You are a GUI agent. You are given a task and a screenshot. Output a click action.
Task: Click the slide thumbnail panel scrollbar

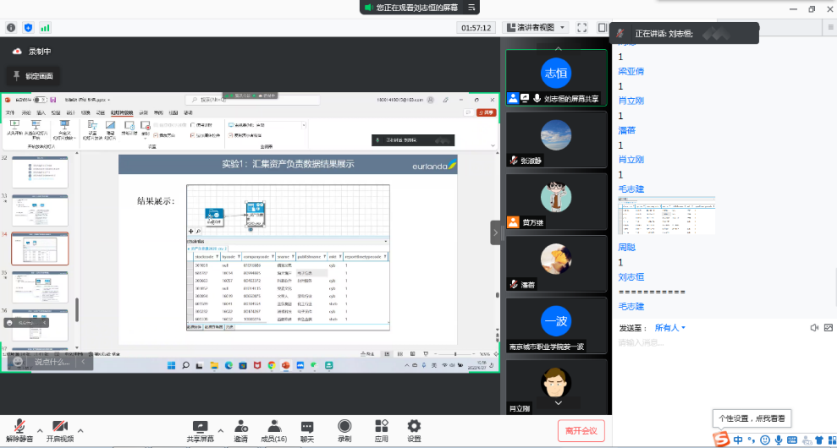[77, 310]
